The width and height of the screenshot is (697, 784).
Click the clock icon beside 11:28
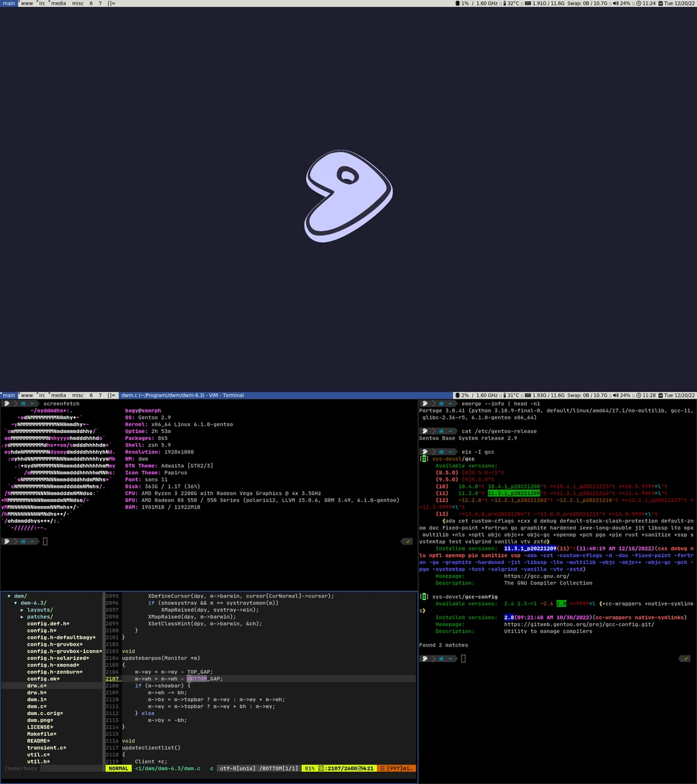tap(638, 395)
